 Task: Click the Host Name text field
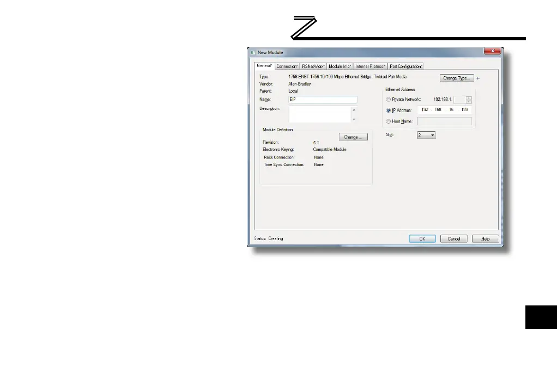click(x=444, y=121)
